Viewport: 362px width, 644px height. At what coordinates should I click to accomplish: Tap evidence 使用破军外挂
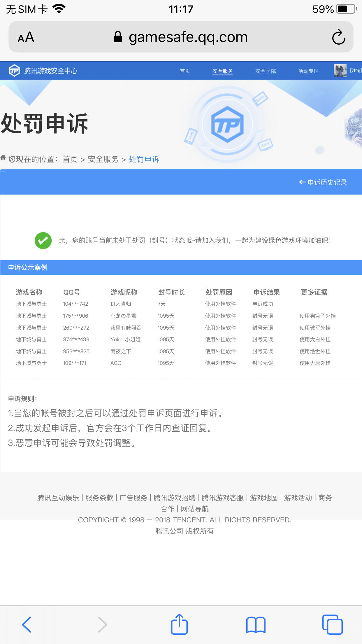point(315,328)
